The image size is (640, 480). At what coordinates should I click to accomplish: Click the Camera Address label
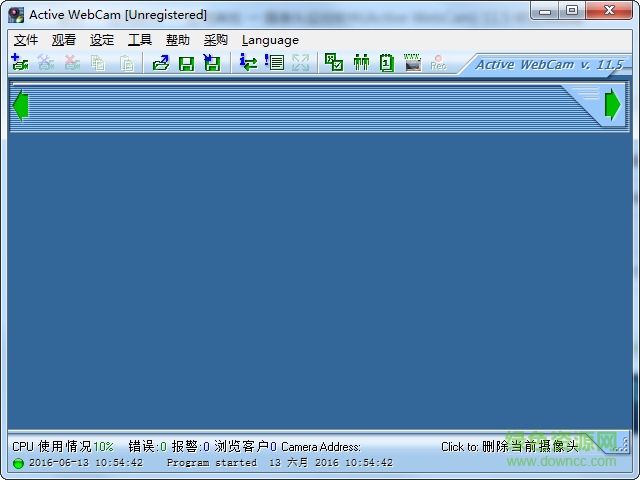pyautogui.click(x=321, y=447)
